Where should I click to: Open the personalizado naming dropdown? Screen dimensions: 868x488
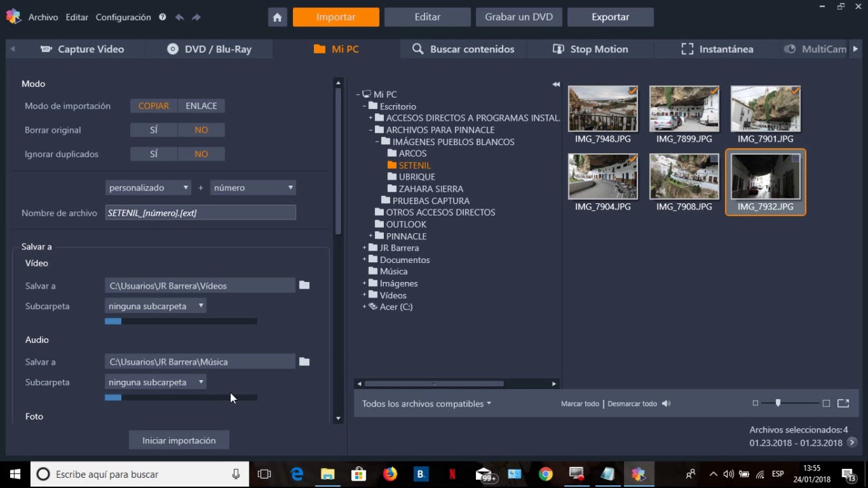coord(149,187)
